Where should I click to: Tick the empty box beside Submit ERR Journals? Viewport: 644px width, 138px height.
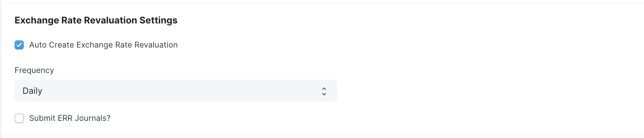pyautogui.click(x=19, y=118)
